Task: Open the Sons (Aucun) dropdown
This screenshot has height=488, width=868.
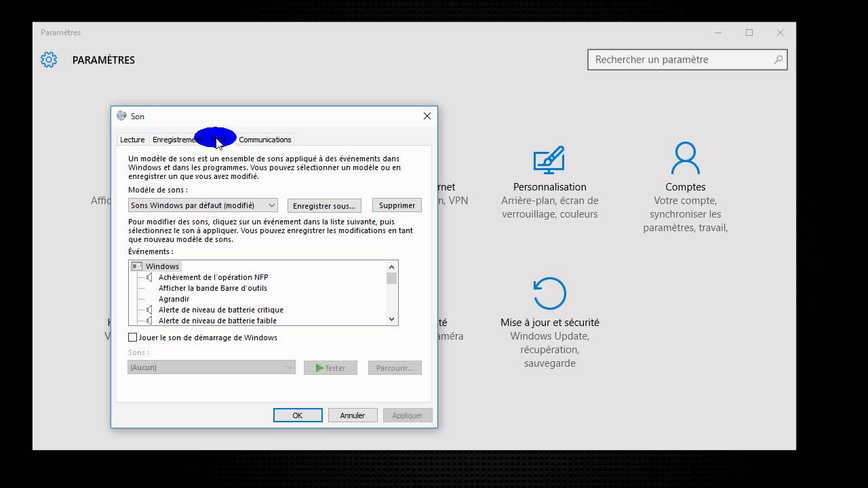Action: pos(212,367)
